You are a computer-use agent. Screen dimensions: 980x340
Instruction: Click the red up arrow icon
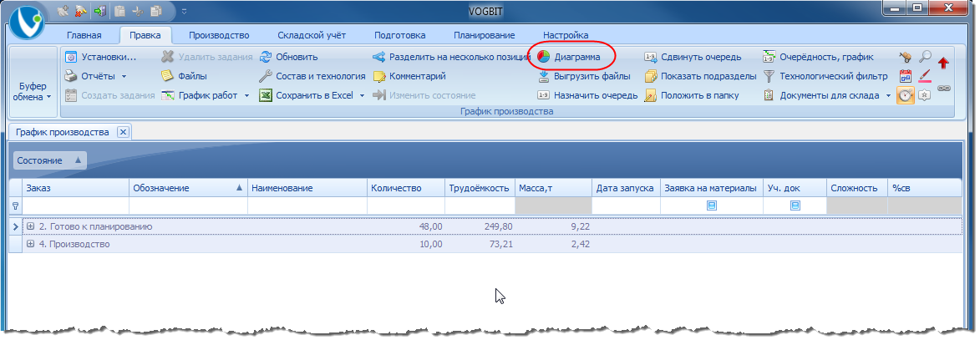(x=944, y=62)
